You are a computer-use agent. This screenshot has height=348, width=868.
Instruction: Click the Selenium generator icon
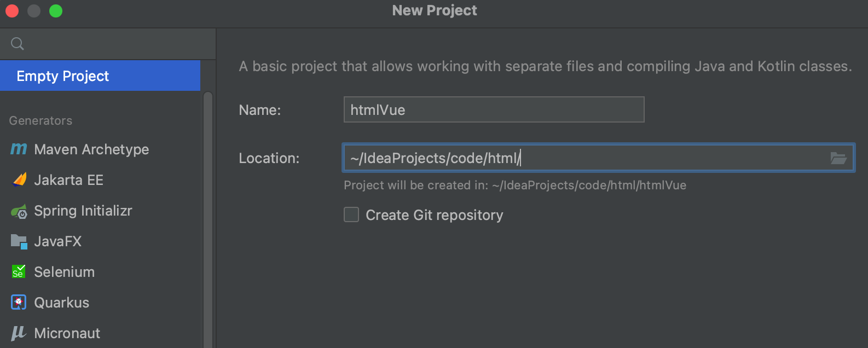[18, 271]
